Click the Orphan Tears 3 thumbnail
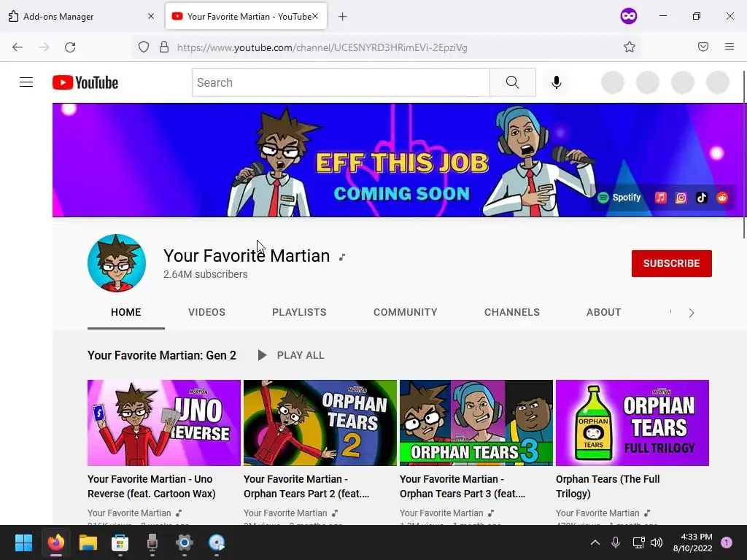The width and height of the screenshot is (747, 560). (476, 423)
